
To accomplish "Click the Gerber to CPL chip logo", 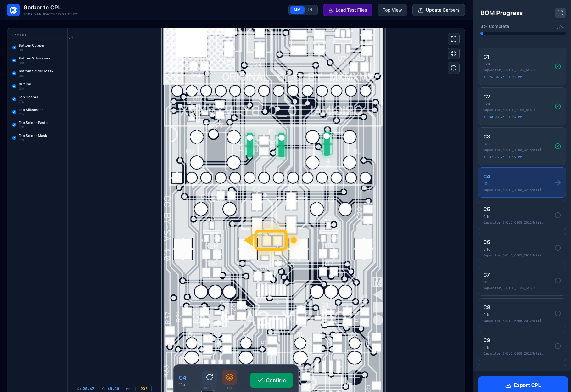I will click(13, 10).
